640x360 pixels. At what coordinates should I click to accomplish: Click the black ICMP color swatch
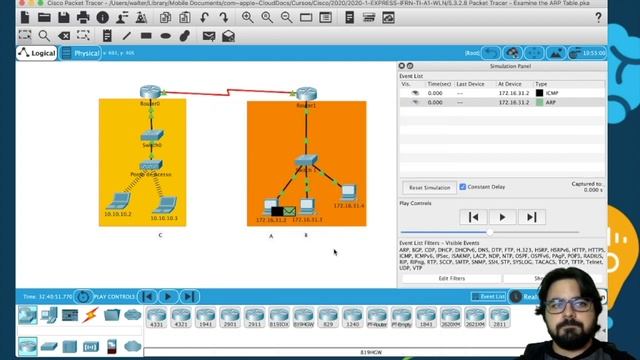[539, 93]
